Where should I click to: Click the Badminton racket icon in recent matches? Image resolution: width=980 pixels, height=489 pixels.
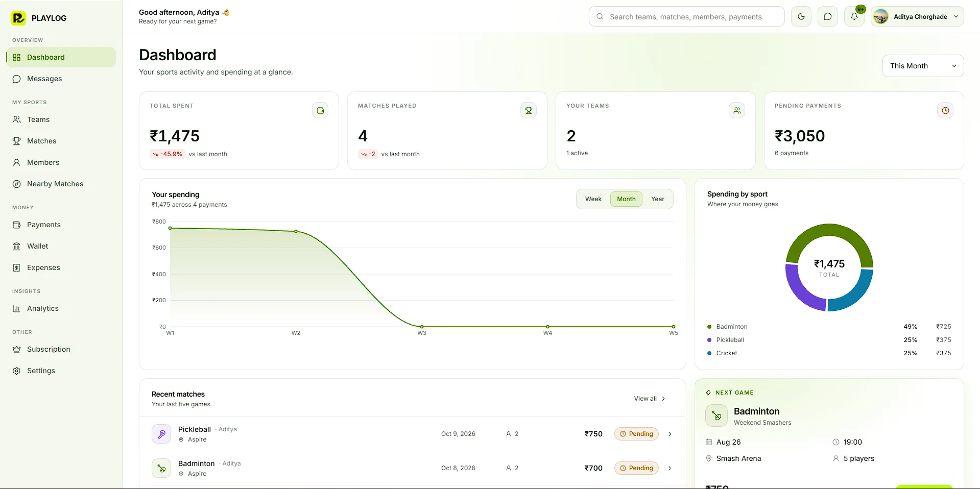click(x=161, y=468)
